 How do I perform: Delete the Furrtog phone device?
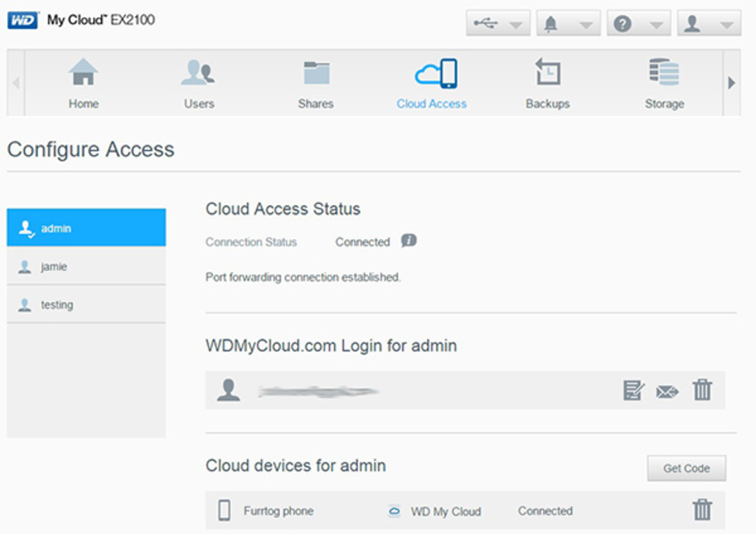(x=702, y=509)
